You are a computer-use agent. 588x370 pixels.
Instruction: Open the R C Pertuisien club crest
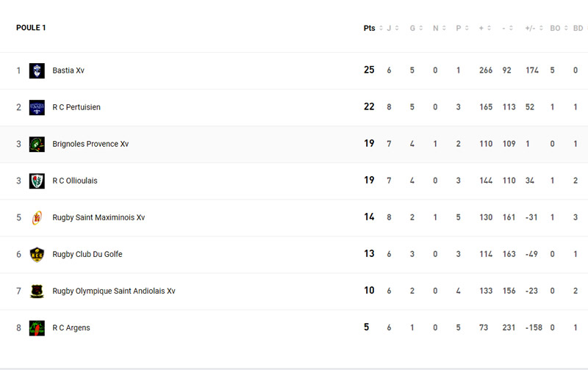37,107
